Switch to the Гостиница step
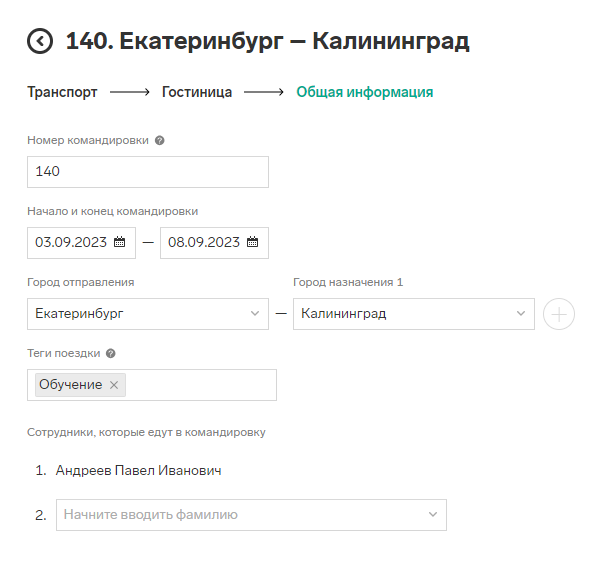Image resolution: width=594 pixels, height=562 pixels. click(197, 92)
